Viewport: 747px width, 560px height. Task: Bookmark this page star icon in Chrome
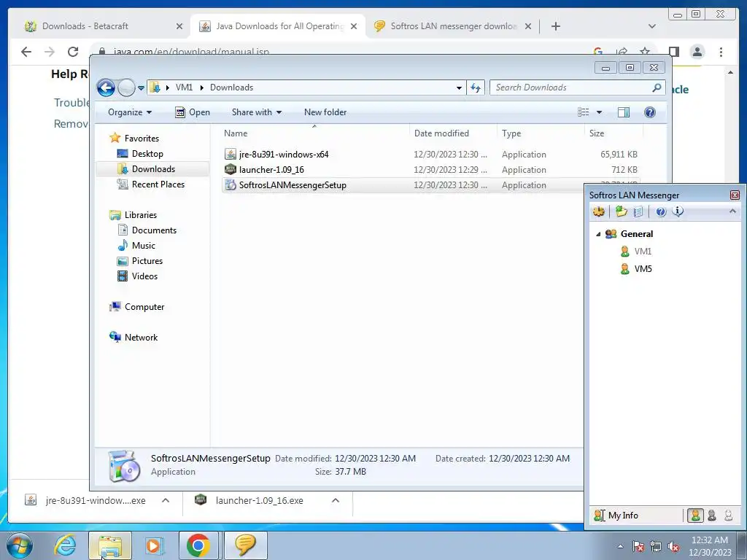645,51
